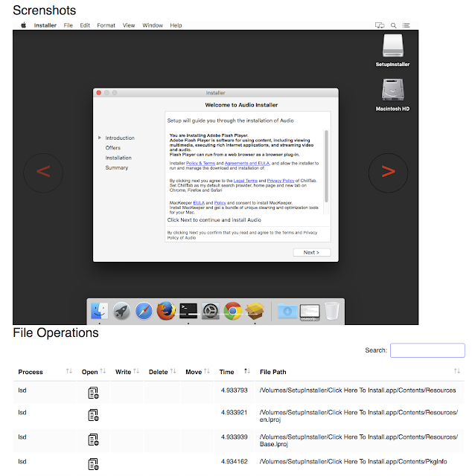The height and width of the screenshot is (476, 472).
Task: Open the Format menu
Action: click(106, 25)
